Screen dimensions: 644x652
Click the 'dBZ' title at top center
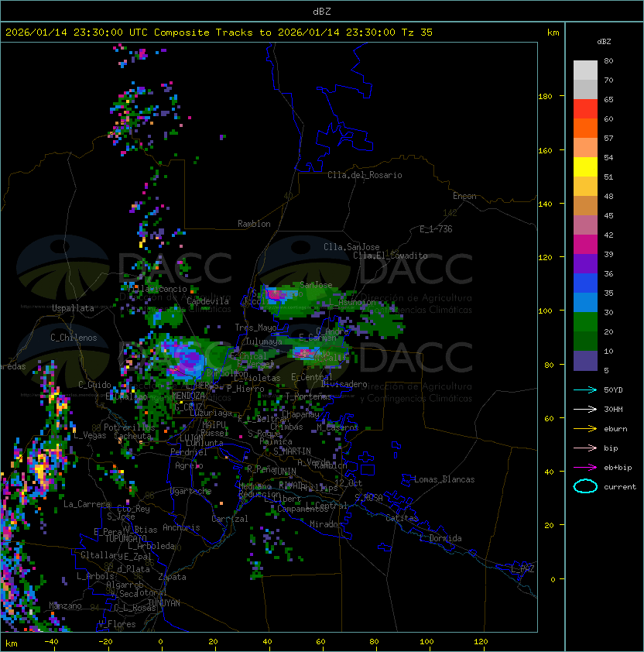pyautogui.click(x=322, y=12)
